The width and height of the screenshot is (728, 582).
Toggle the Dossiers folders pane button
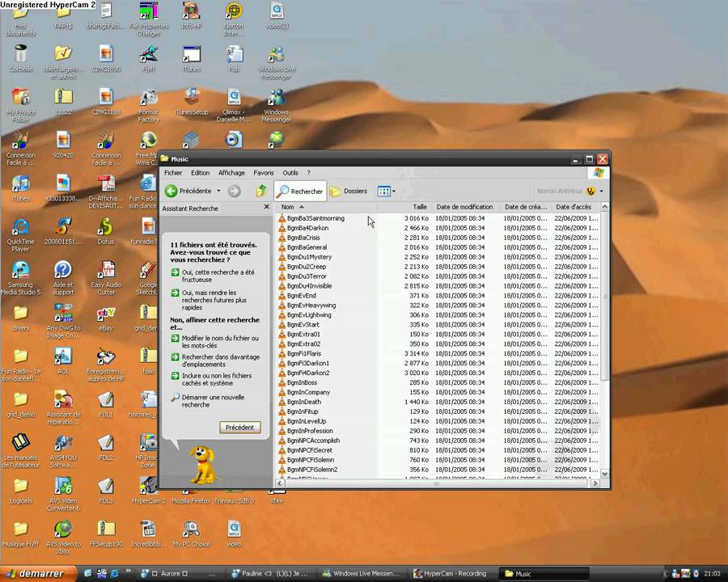349,191
